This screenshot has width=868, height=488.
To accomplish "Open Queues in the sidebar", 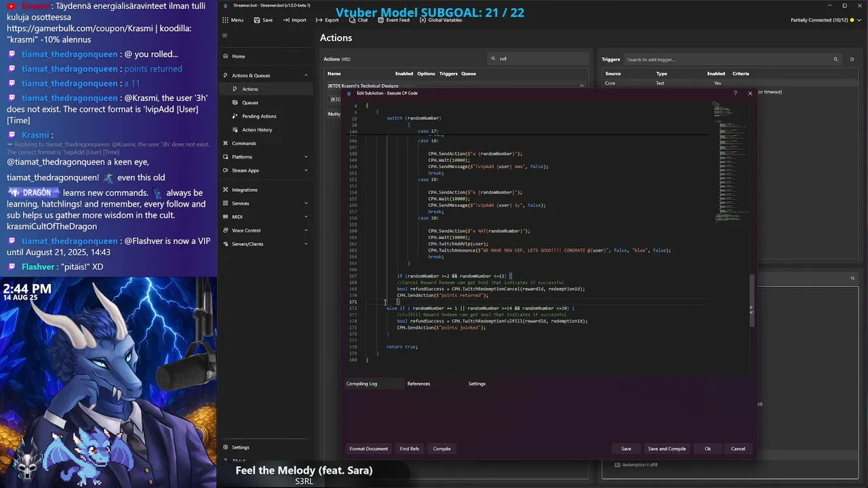I will (266, 102).
